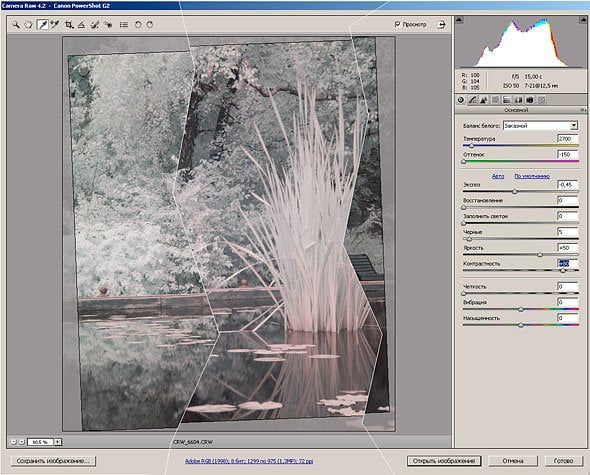
Task: Select the Straighten tool
Action: coord(81,25)
